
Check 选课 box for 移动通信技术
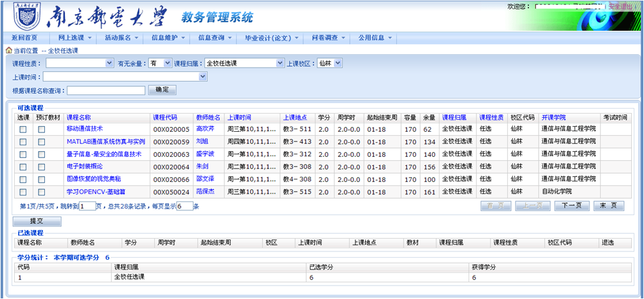point(23,129)
